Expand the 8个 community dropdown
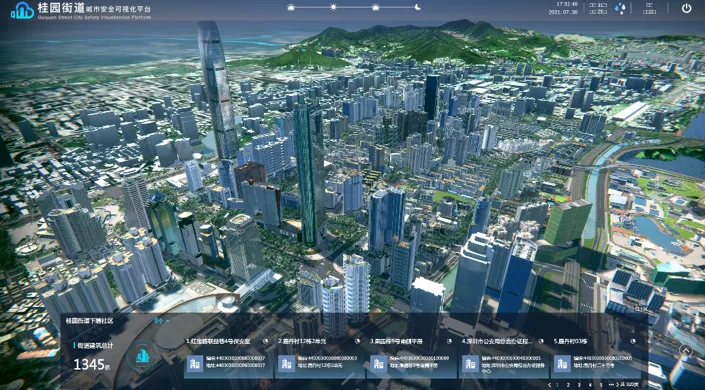 [161, 321]
